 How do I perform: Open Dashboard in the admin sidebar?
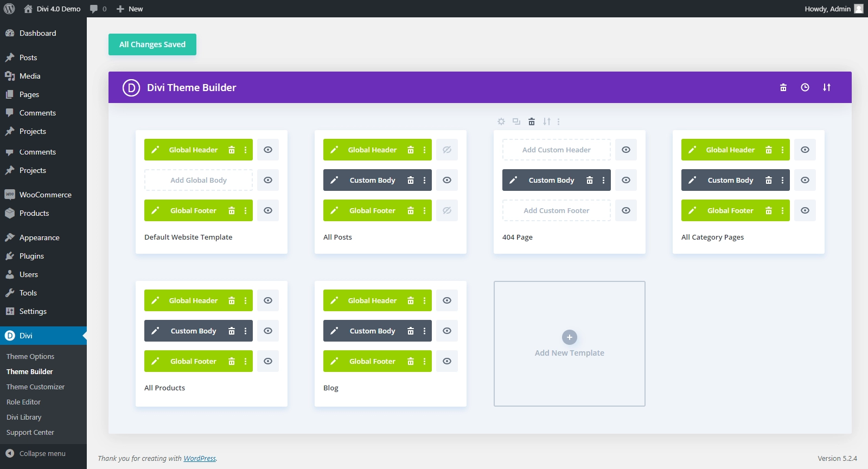point(43,33)
